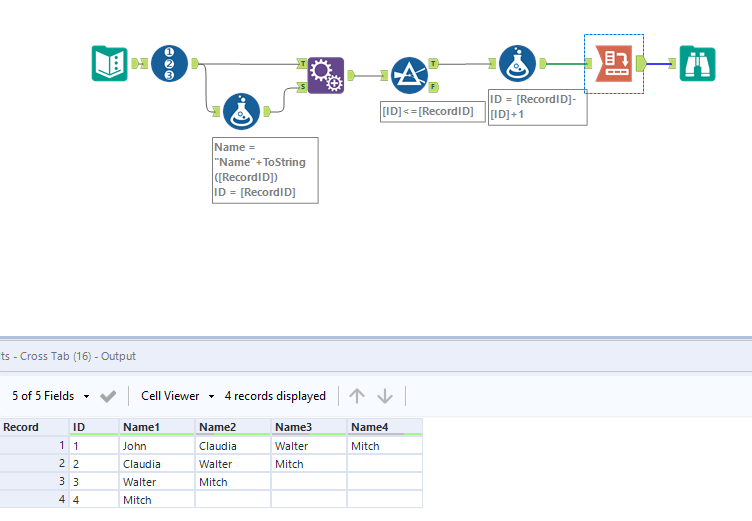Select record row number 1
The height and width of the screenshot is (521, 752).
(34, 446)
